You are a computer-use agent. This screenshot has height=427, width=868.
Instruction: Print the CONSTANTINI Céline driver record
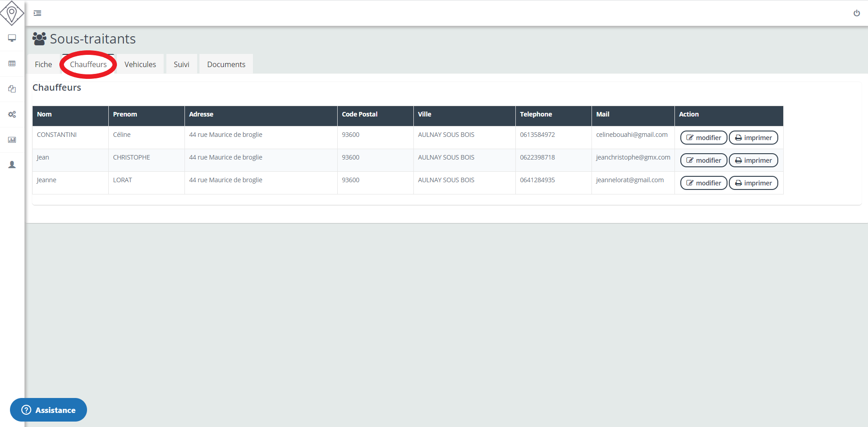pyautogui.click(x=753, y=138)
